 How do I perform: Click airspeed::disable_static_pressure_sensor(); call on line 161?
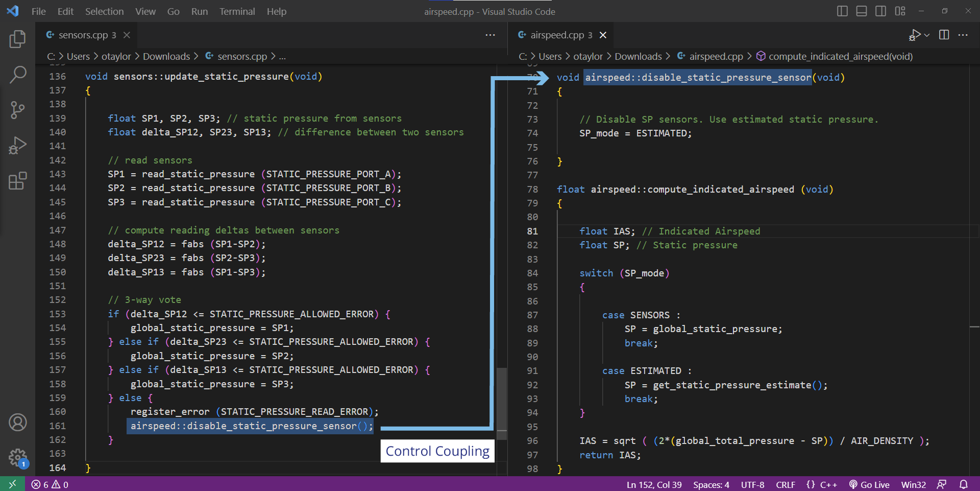pos(252,426)
